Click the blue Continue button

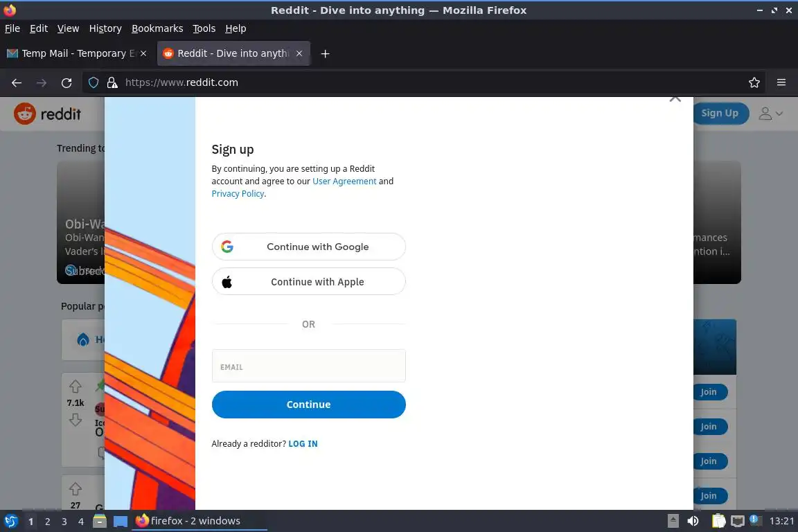(308, 405)
